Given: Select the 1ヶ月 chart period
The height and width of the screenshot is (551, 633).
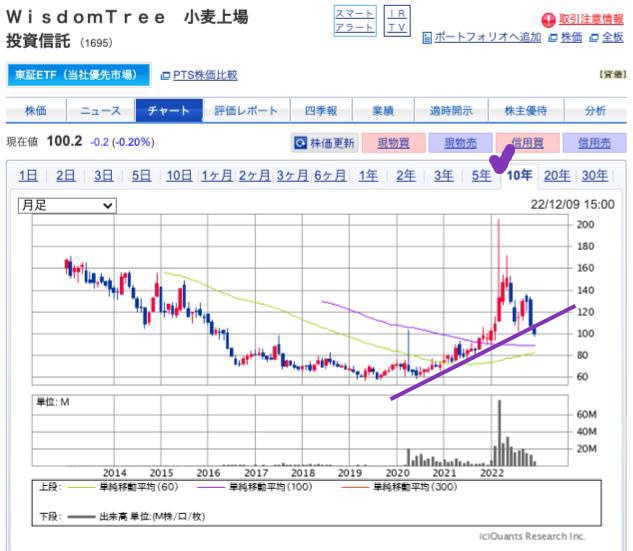Looking at the screenshot, I should [x=217, y=176].
